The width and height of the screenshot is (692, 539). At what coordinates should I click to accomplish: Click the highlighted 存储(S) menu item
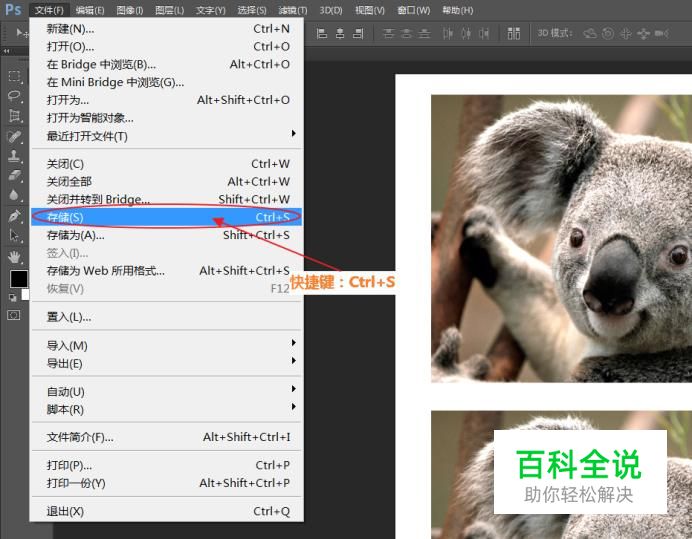click(x=167, y=217)
